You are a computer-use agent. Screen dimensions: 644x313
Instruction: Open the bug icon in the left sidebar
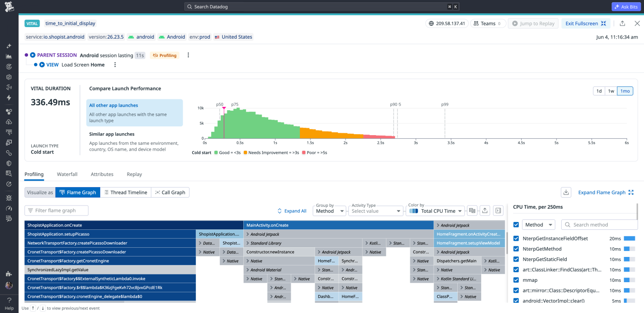coord(9,198)
